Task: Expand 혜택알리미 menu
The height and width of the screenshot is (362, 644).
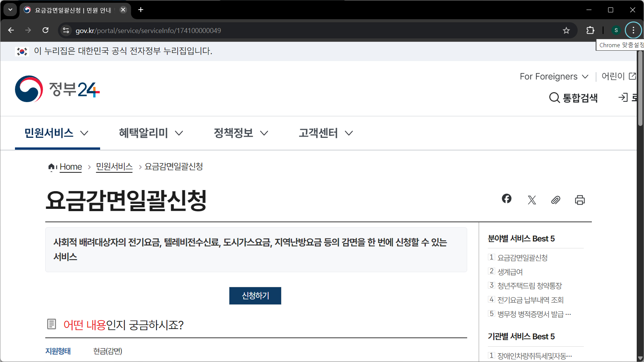Action: click(x=151, y=133)
